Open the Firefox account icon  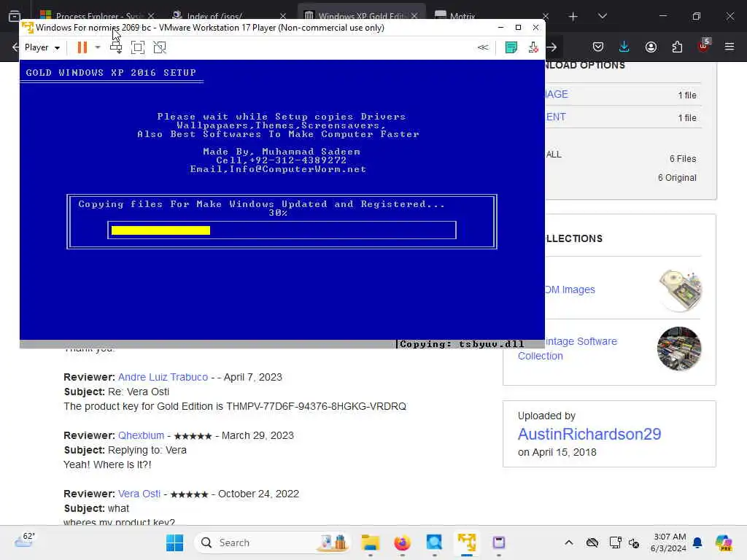[x=651, y=47]
